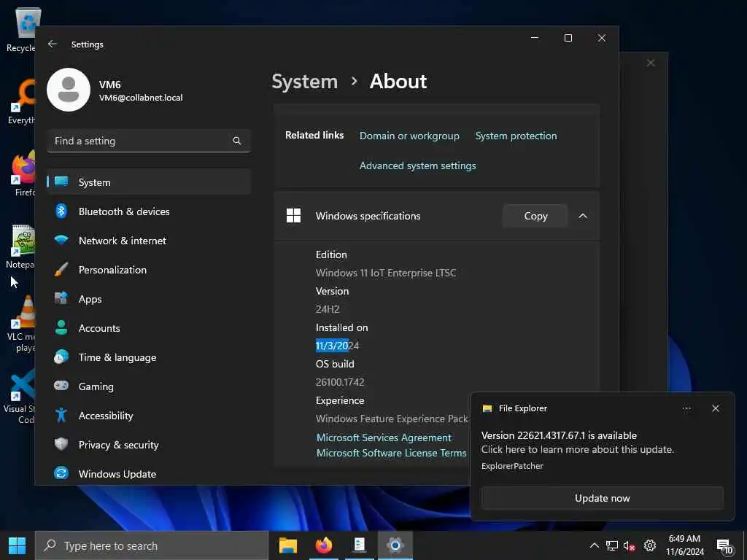Select the Time & language settings page

point(149,357)
